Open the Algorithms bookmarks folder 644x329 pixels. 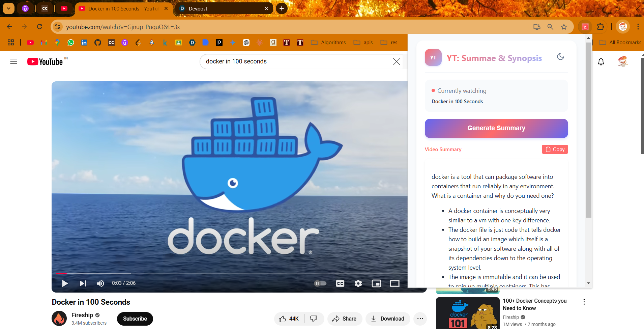pyautogui.click(x=328, y=43)
